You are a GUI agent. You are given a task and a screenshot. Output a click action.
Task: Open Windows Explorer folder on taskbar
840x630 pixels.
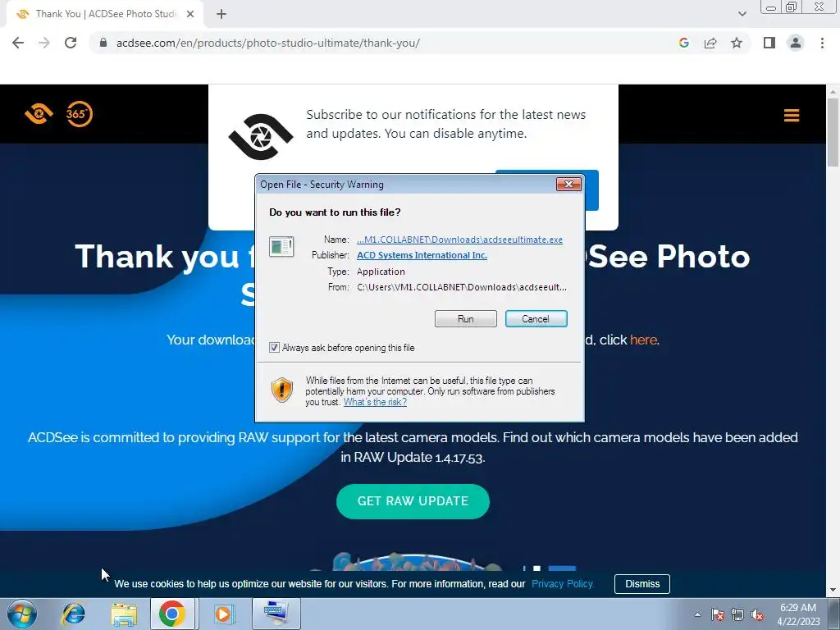click(124, 614)
